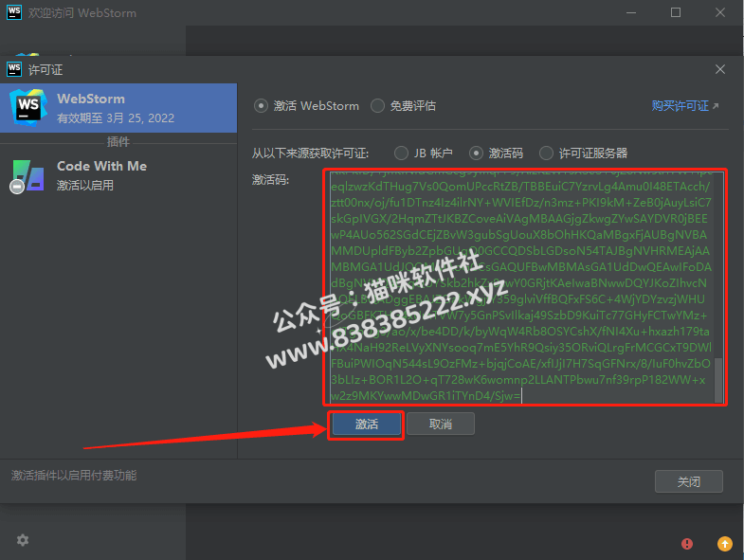Image resolution: width=744 pixels, height=560 pixels.
Task: Close the 许可证 dialog with its X
Action: 719,69
